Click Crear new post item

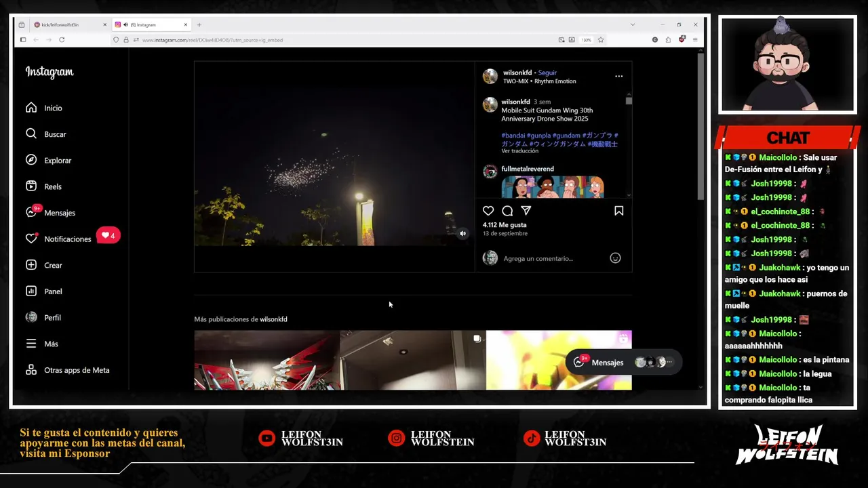click(x=44, y=265)
